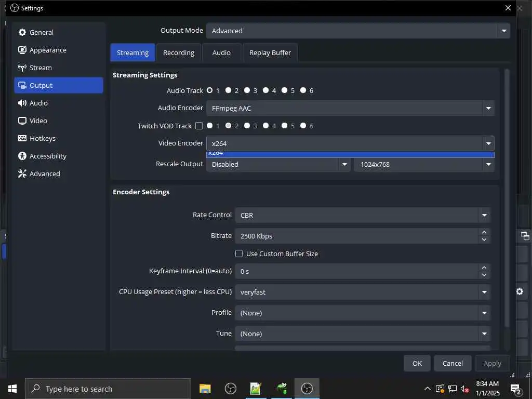Image resolution: width=532 pixels, height=399 pixels.
Task: Enable the Twitch VOD Track checkbox
Action: pos(199,126)
